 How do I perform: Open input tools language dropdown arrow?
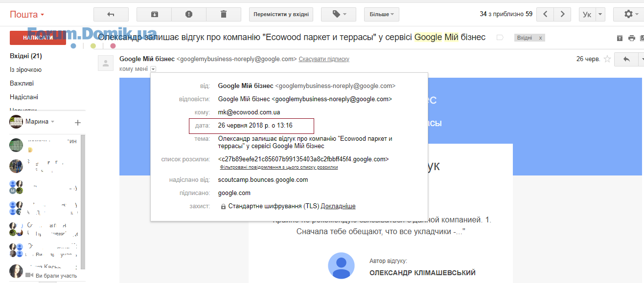pos(601,14)
